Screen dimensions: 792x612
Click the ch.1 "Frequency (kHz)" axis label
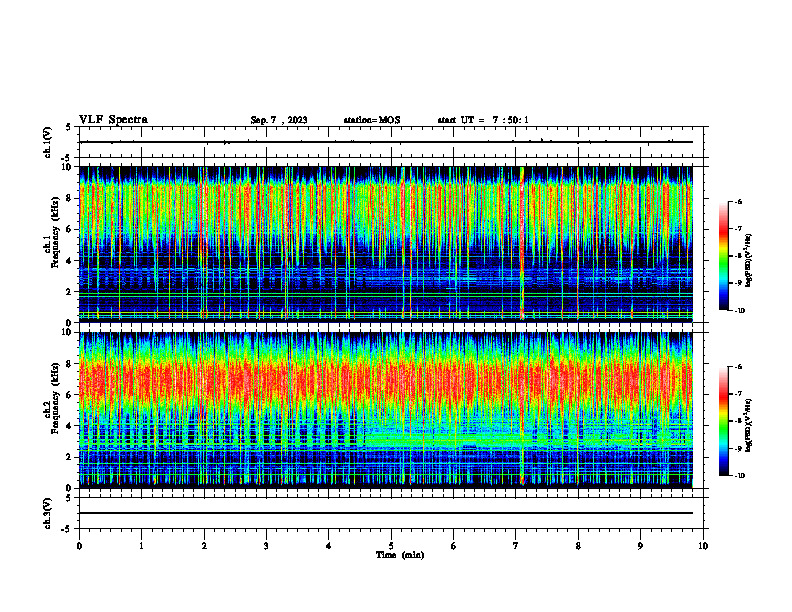(55, 233)
